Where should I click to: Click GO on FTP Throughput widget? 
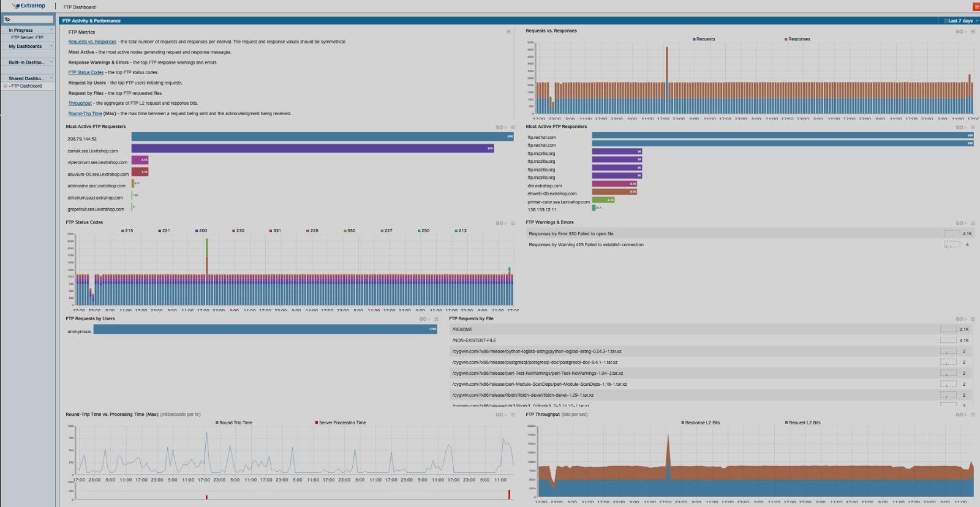click(x=960, y=415)
